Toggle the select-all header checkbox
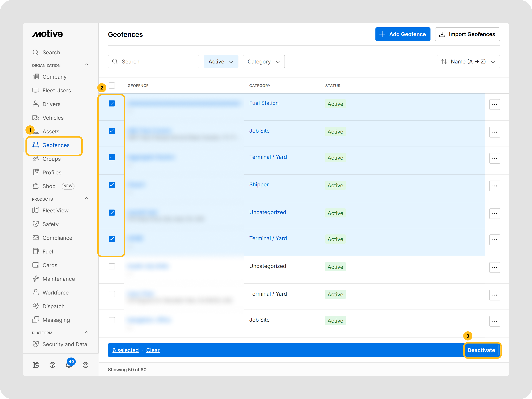The height and width of the screenshot is (399, 532). 112,86
